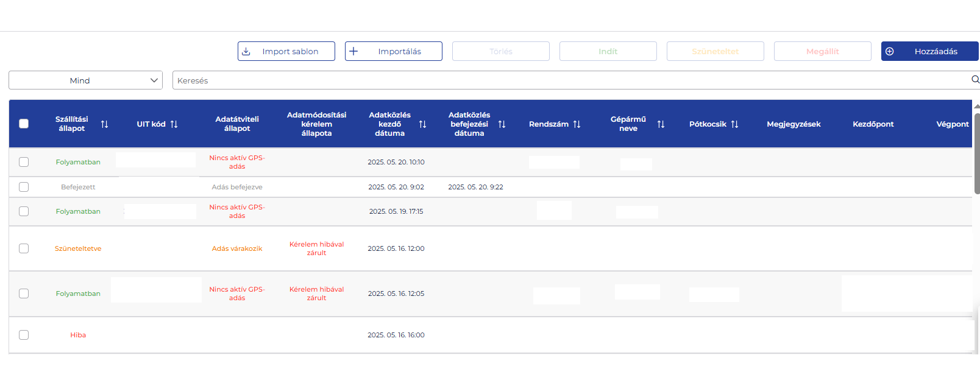The height and width of the screenshot is (383, 980).
Task: Sort by Szállítási állapot column arrows
Action: [104, 124]
